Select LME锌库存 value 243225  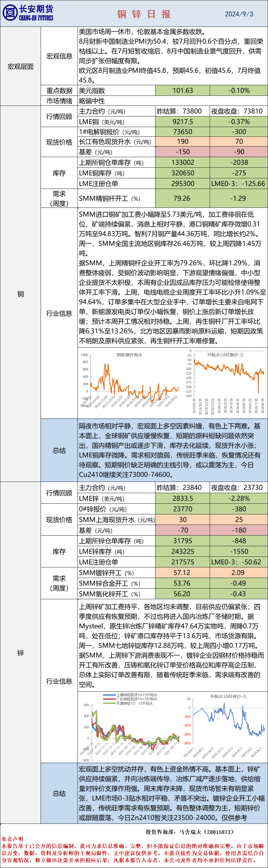coord(183,551)
